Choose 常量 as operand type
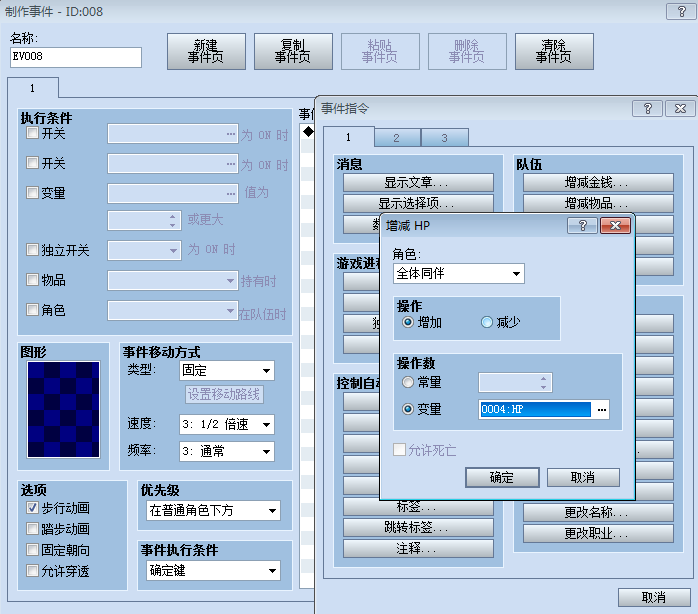 (x=407, y=382)
